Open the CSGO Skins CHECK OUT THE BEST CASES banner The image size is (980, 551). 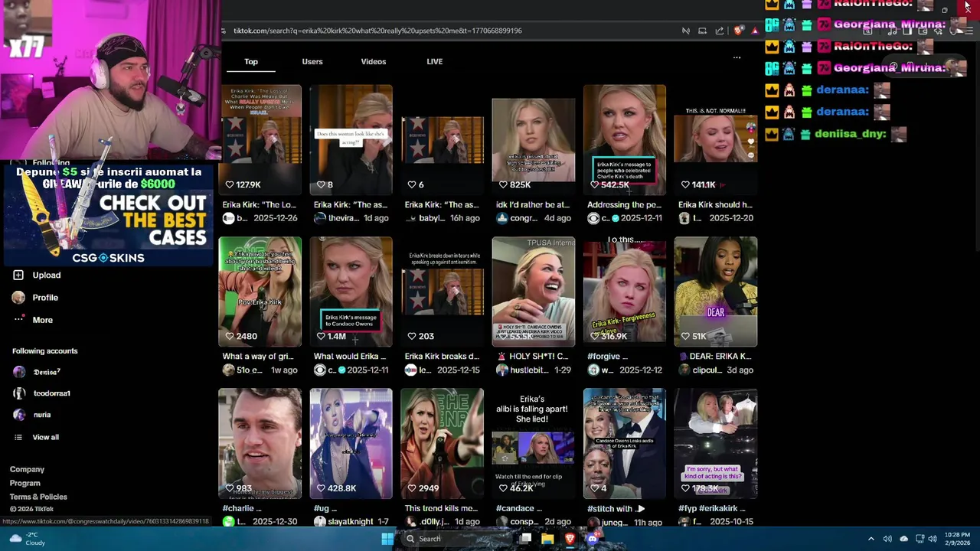(108, 215)
